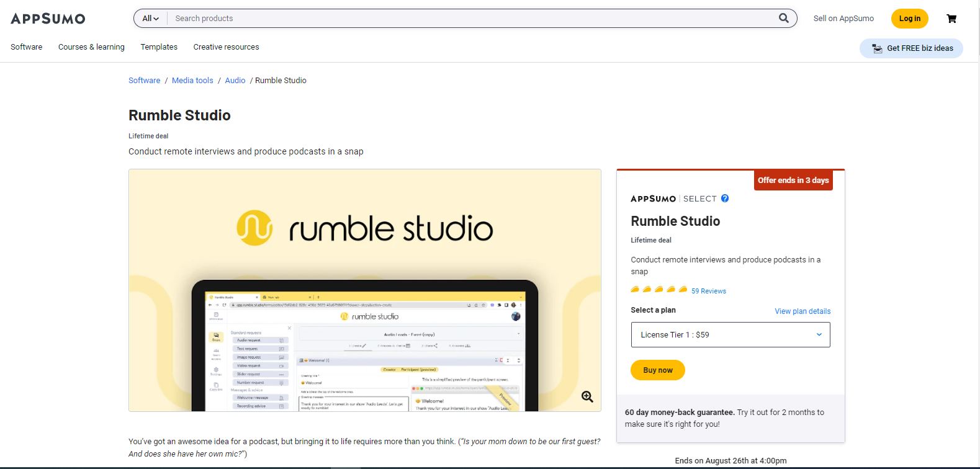Open the Templates menu
The image size is (980, 469).
coord(159,47)
